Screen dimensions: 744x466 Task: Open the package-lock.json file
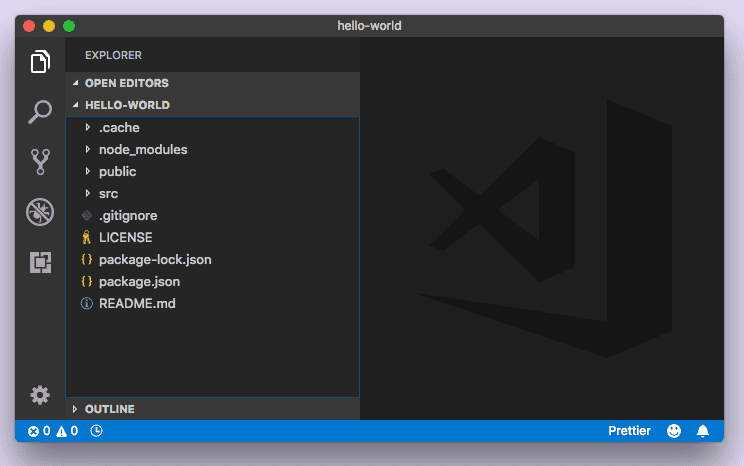155,260
